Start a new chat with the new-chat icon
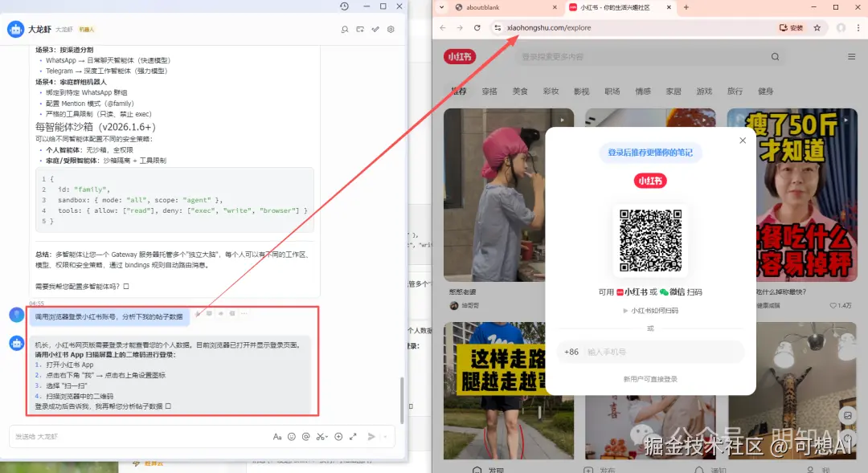868x473 pixels. point(360,29)
